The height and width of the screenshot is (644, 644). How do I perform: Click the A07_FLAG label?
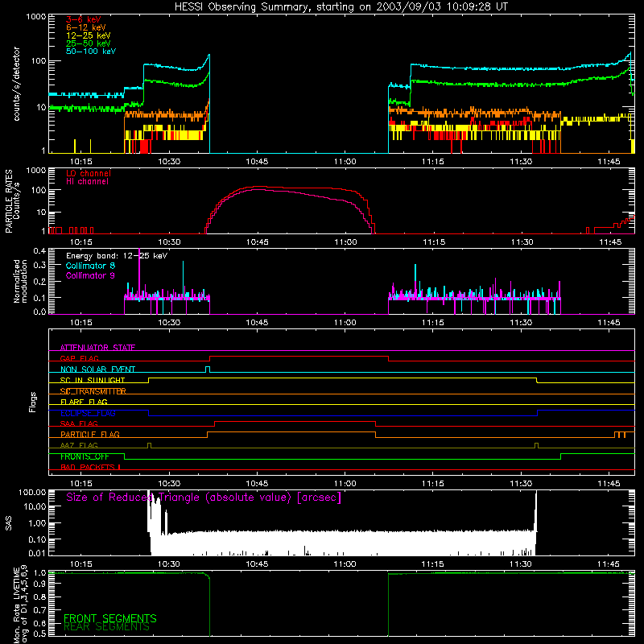coord(79,445)
